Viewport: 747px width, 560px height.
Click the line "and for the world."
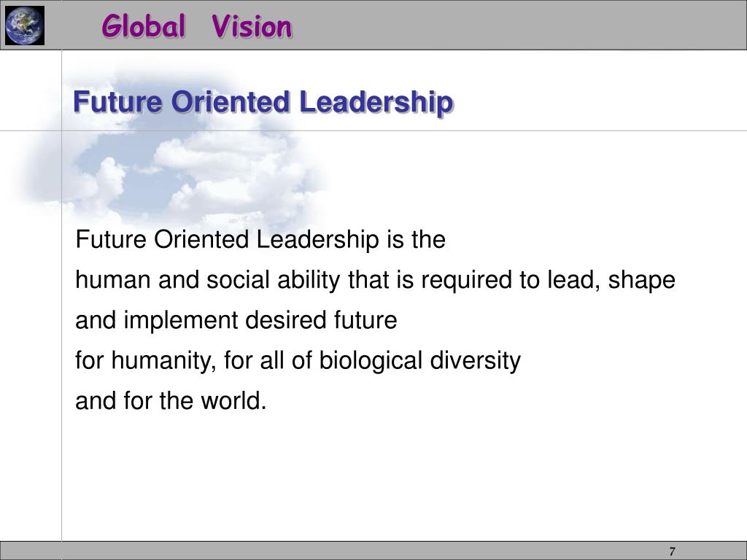coord(171,400)
